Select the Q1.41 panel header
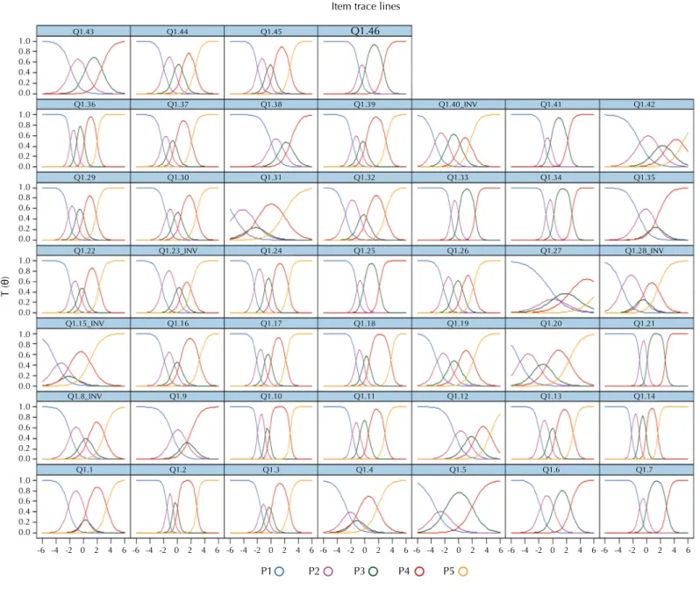Viewport: 700px width, 589px height. pyautogui.click(x=553, y=104)
